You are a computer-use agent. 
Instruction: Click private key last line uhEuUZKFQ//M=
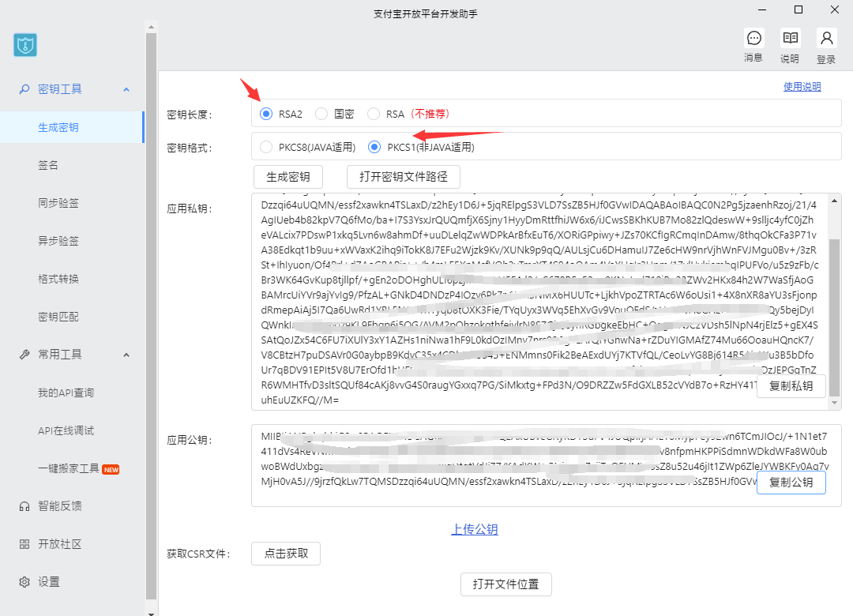point(300,400)
